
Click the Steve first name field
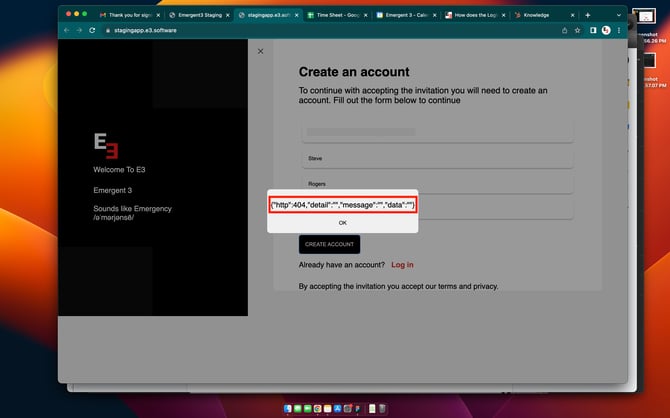pyautogui.click(x=437, y=158)
